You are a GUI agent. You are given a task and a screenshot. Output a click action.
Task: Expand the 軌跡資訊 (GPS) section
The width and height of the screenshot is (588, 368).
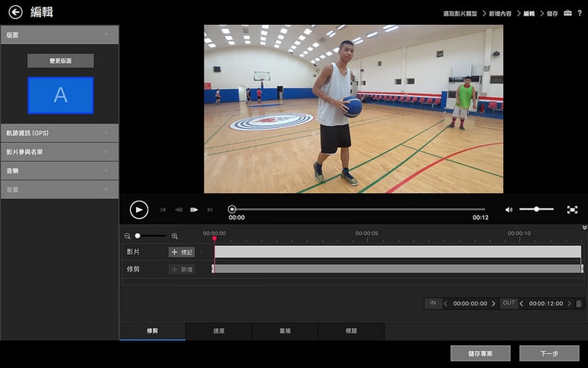59,133
